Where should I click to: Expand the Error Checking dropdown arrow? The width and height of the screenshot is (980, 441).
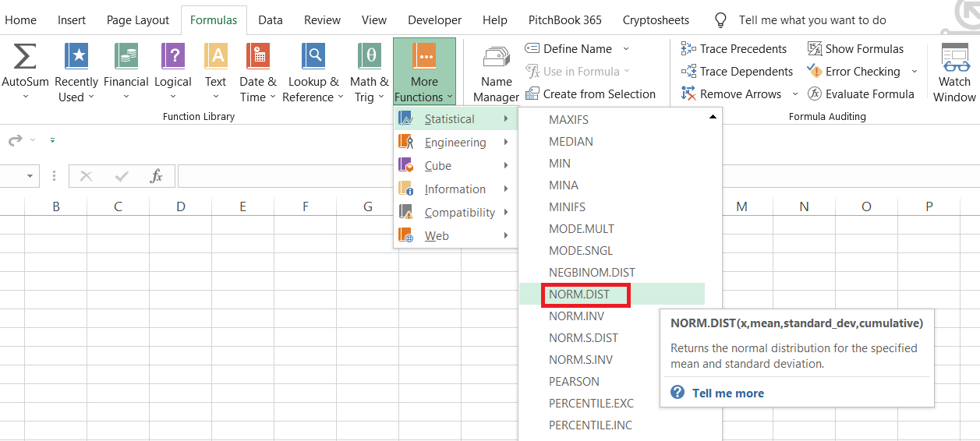(x=915, y=72)
